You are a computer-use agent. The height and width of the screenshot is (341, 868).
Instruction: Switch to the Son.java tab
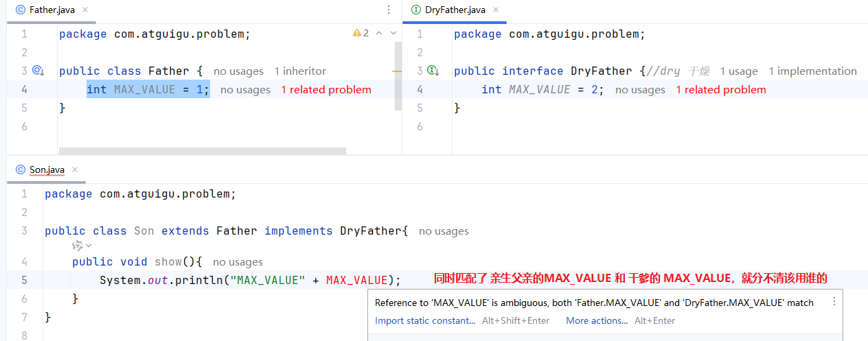tap(47, 169)
